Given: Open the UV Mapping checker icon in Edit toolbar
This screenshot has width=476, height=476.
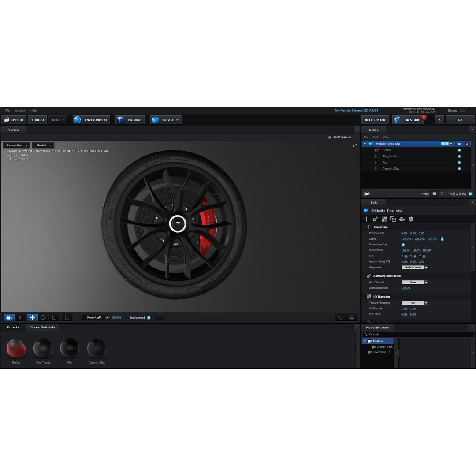Looking at the screenshot, I should (x=384, y=219).
